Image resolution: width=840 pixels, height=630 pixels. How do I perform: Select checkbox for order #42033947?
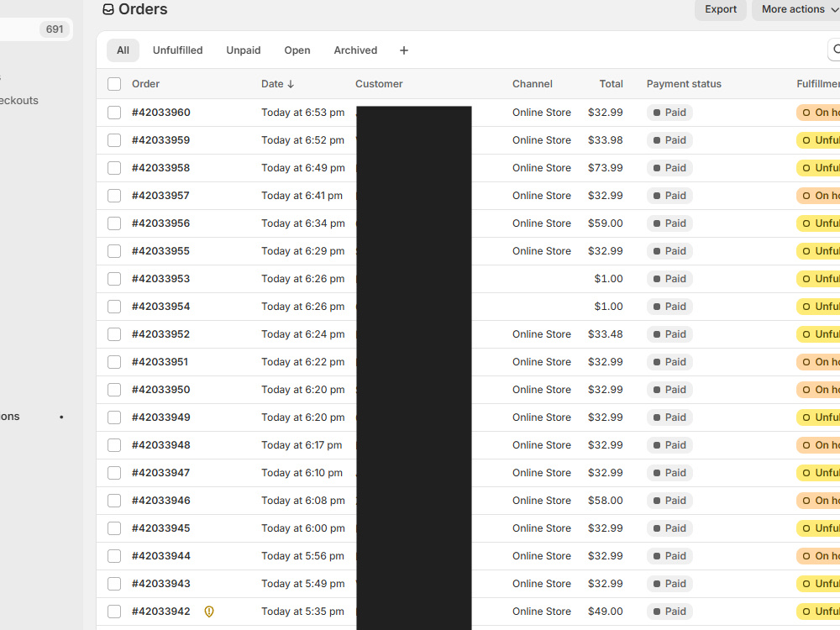click(114, 473)
